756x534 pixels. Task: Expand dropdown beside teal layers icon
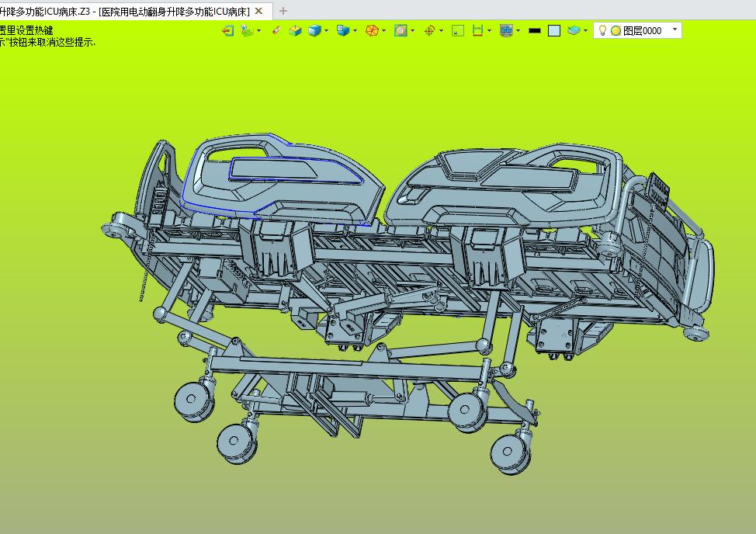point(585,31)
